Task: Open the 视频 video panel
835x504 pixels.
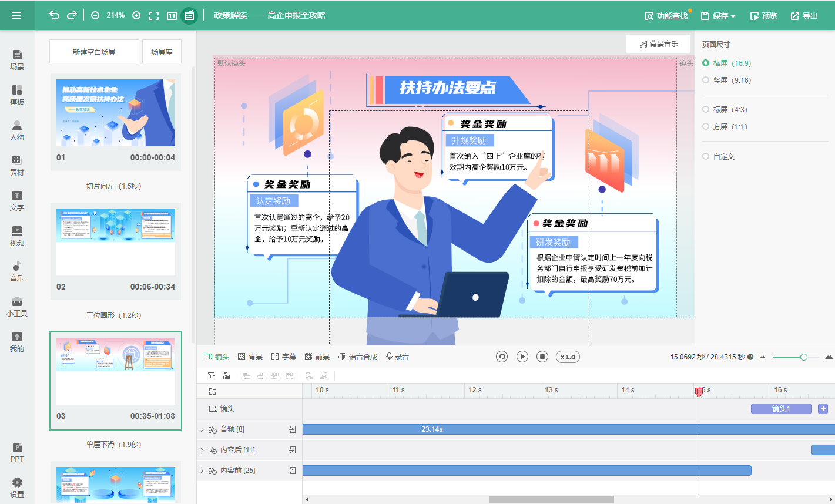Action: point(17,236)
